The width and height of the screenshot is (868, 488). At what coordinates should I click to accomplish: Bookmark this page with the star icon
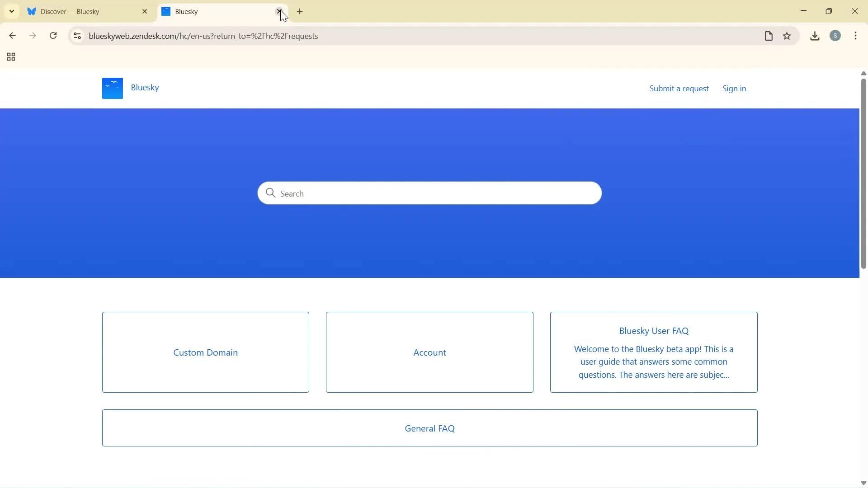[787, 36]
